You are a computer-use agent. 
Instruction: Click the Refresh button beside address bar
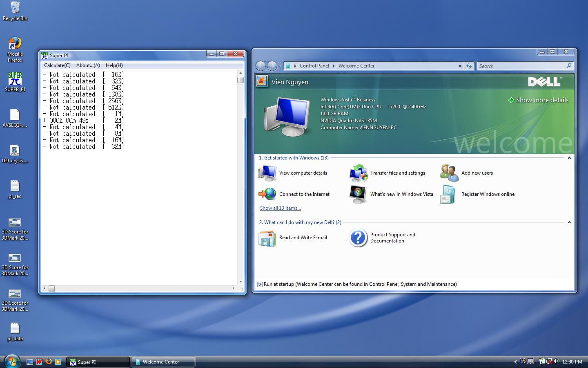click(470, 66)
